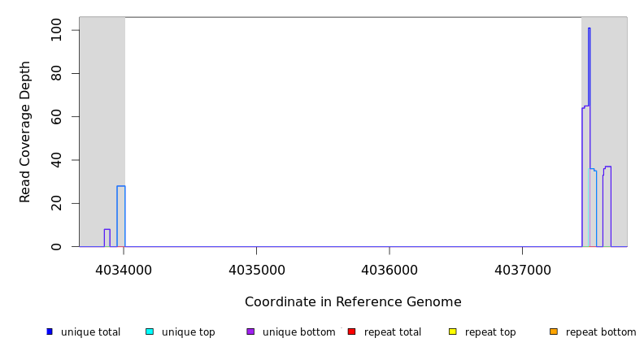
Task: Click the blue unique total legend swatch
Action: pyautogui.click(x=50, y=331)
